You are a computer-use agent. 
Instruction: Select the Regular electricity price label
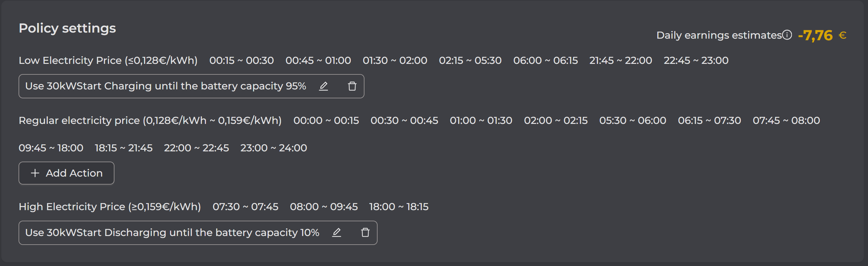pyautogui.click(x=150, y=120)
